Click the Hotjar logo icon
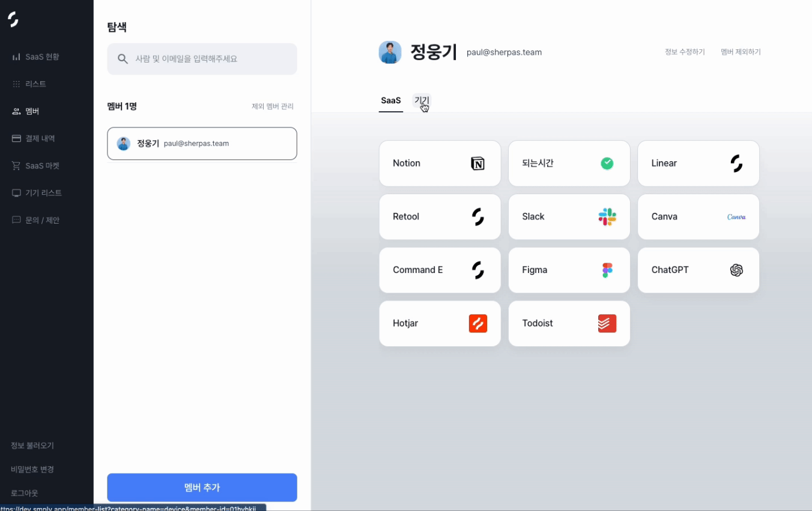812x511 pixels. pyautogui.click(x=478, y=323)
